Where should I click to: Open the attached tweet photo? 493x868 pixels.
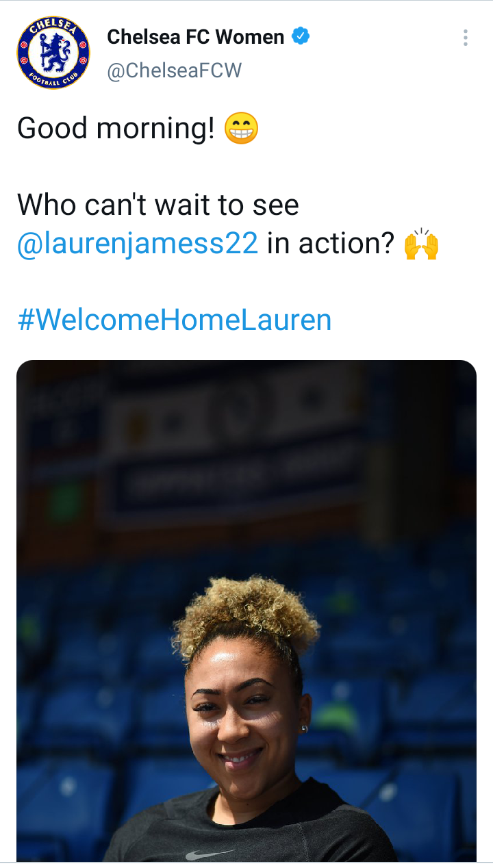246,611
